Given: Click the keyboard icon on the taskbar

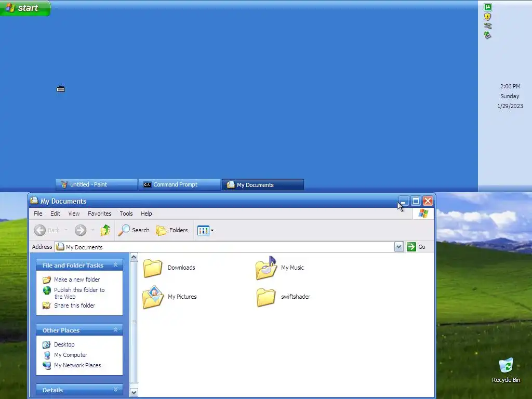Looking at the screenshot, I should tap(61, 89).
